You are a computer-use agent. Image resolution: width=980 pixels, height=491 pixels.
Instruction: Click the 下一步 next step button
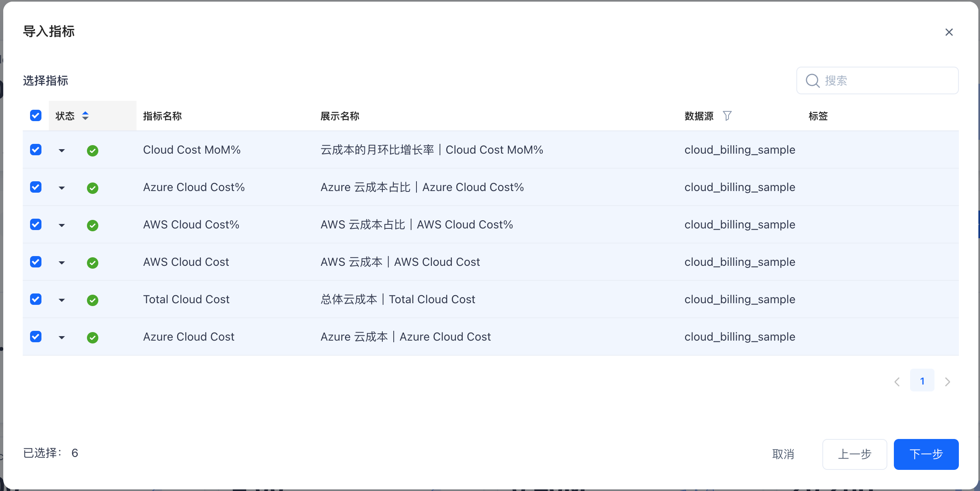926,454
